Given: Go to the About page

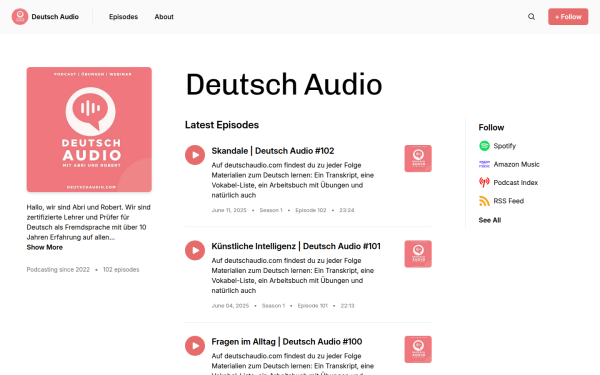Looking at the screenshot, I should 164,17.
